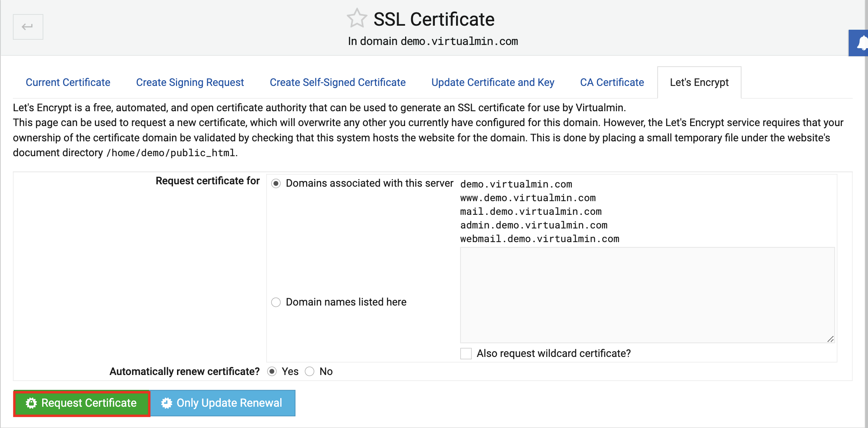Click demo.virtualmin.com in domain list
The height and width of the screenshot is (428, 868).
click(x=516, y=184)
